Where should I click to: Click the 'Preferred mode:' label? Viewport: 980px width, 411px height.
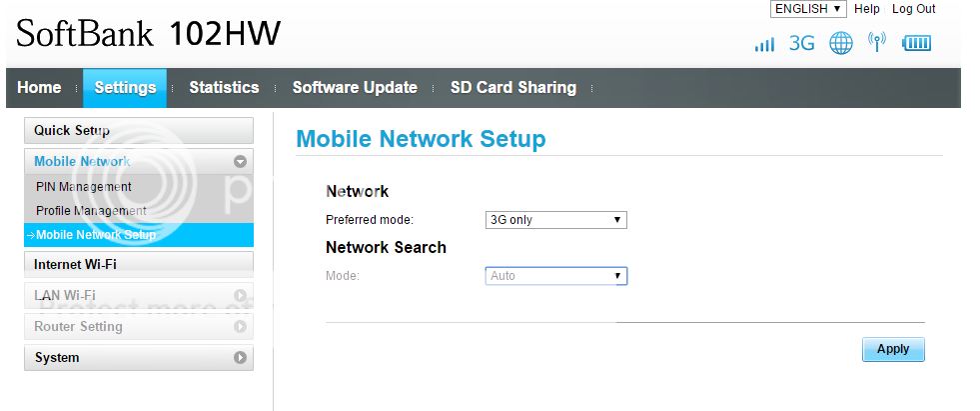(370, 220)
